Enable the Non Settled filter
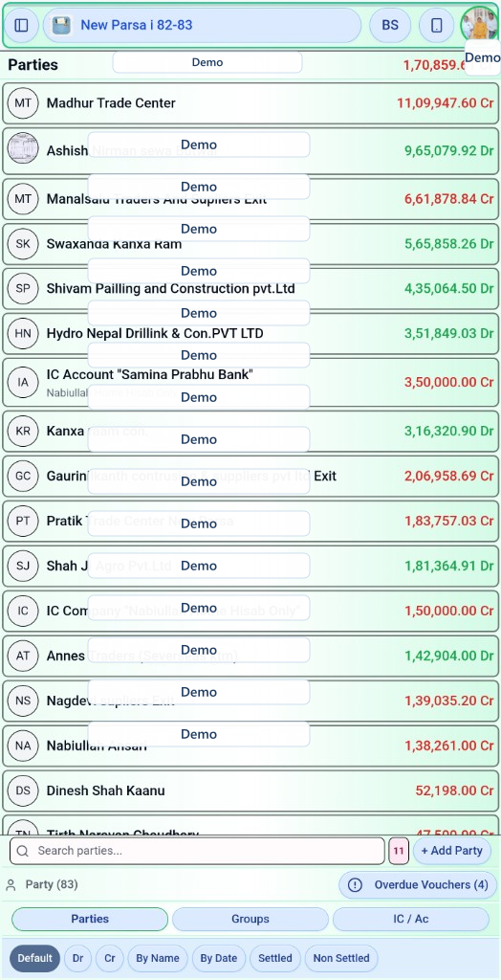 click(x=341, y=958)
